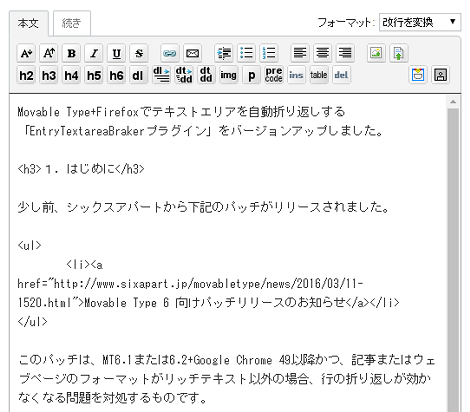Click the Bold formatting icon
Screen dimensions: 470x412
coord(71,53)
